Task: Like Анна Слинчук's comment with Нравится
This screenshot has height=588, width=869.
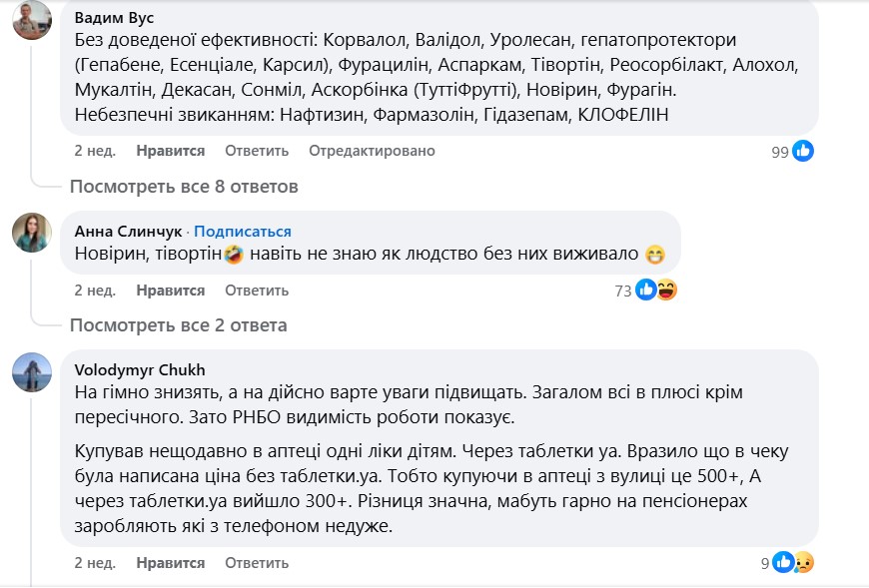Action: click(x=171, y=291)
